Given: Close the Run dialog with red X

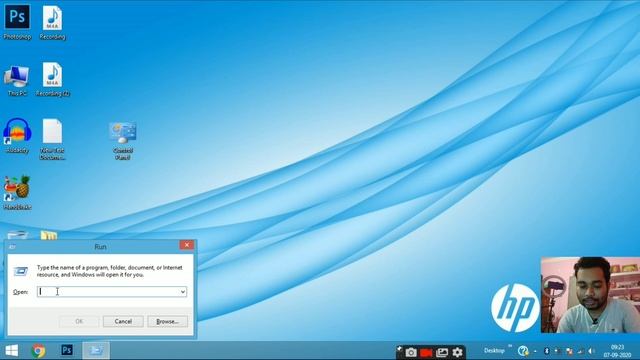Looking at the screenshot, I should (187, 245).
